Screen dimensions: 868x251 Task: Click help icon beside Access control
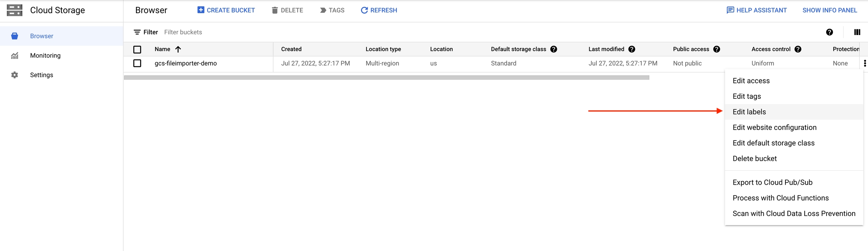[x=798, y=49]
